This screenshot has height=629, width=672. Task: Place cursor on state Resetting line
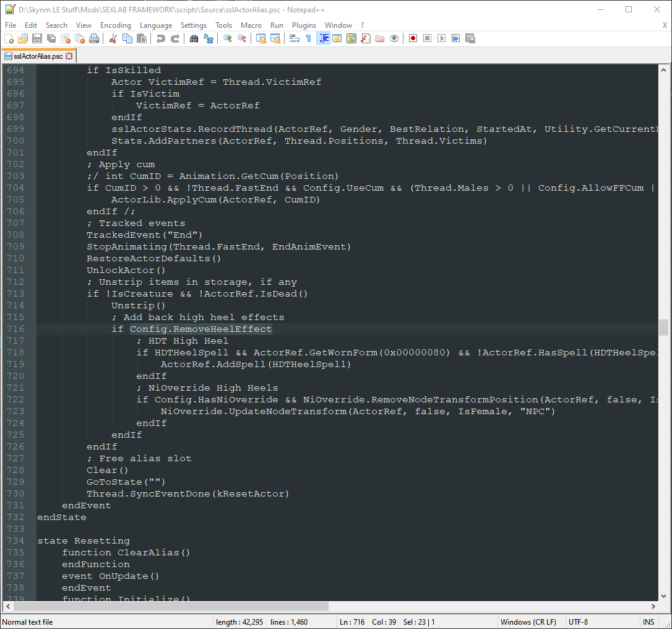click(84, 540)
